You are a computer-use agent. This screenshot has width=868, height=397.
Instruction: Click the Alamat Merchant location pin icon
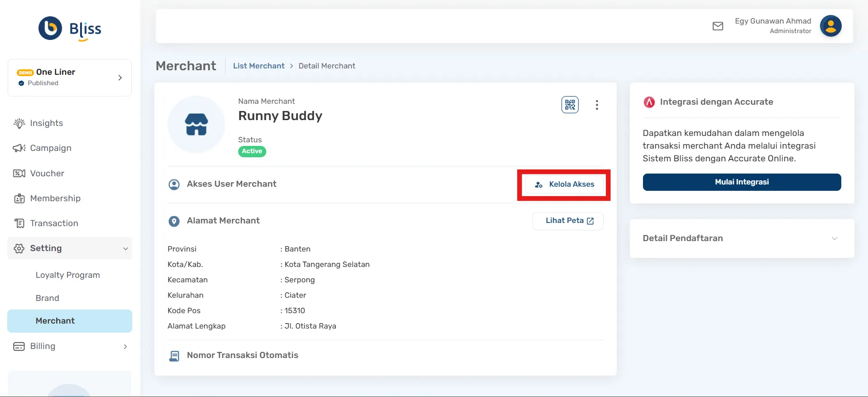tap(174, 221)
